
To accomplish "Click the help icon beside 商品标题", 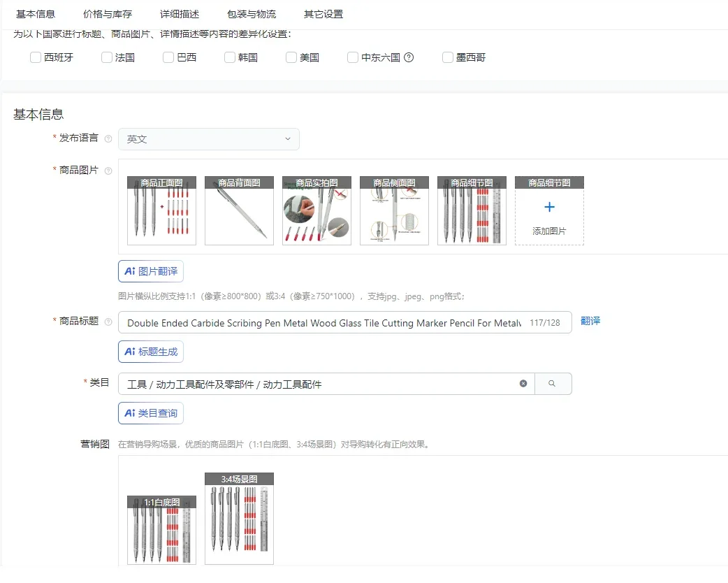I will 108,322.
